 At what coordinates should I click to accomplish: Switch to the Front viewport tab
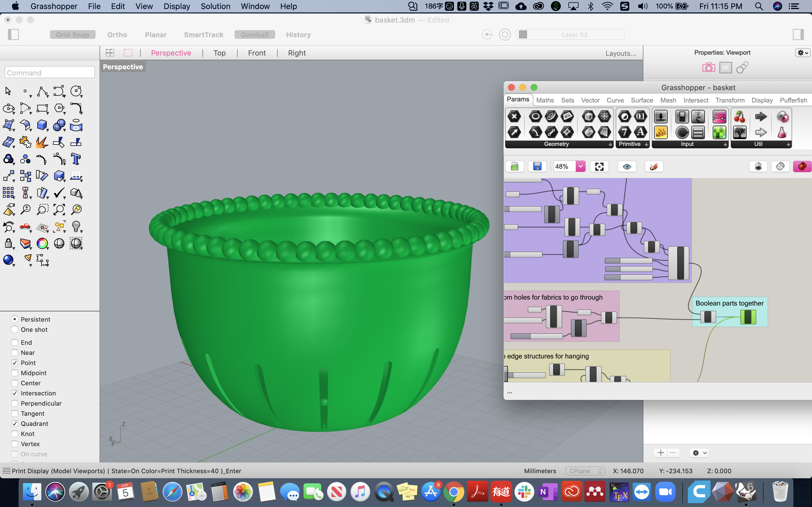click(257, 53)
